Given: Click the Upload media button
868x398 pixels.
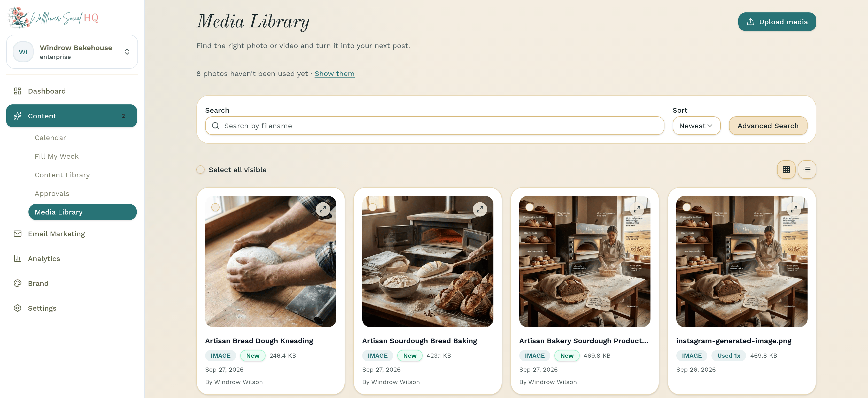Looking at the screenshot, I should 777,22.
